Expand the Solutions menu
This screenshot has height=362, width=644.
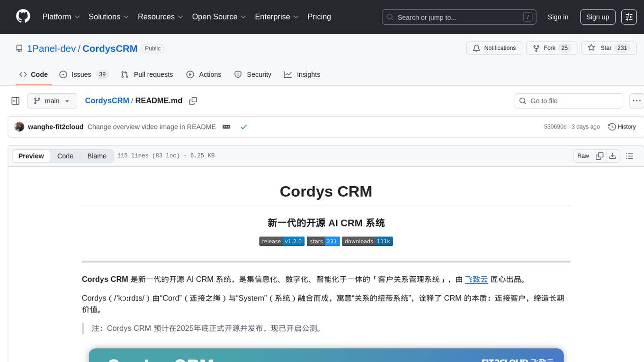click(x=108, y=17)
